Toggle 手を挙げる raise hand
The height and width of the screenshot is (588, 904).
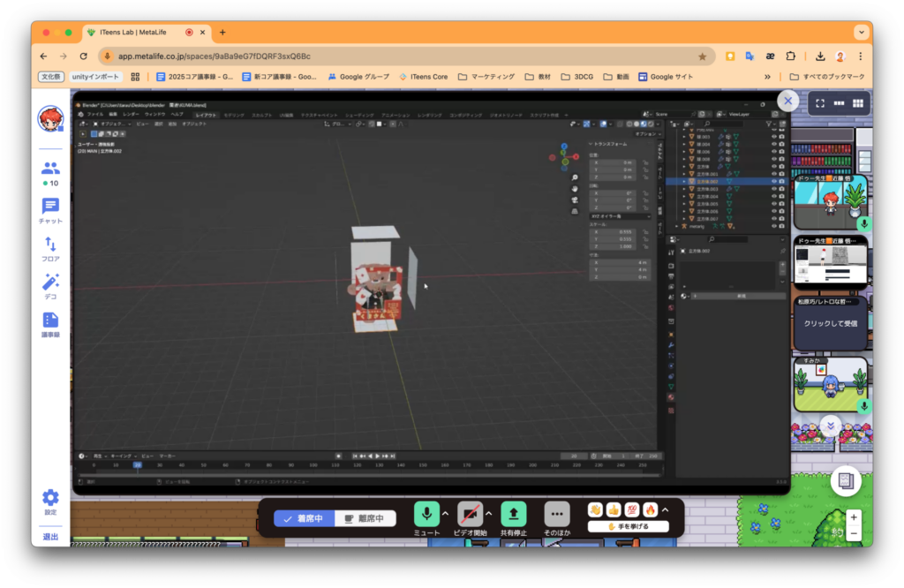coord(629,526)
